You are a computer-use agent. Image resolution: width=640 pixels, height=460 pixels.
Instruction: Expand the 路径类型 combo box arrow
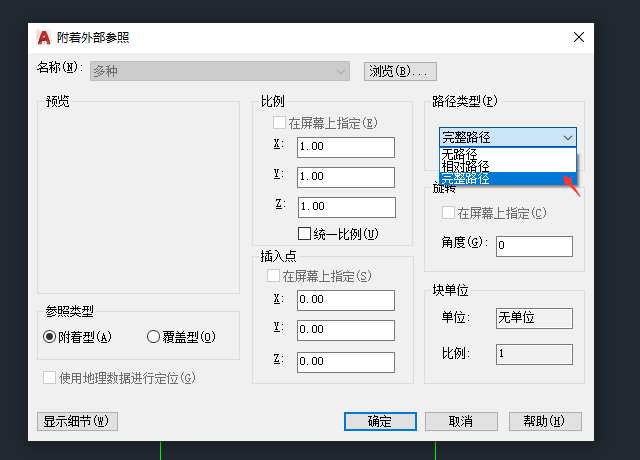[567, 137]
